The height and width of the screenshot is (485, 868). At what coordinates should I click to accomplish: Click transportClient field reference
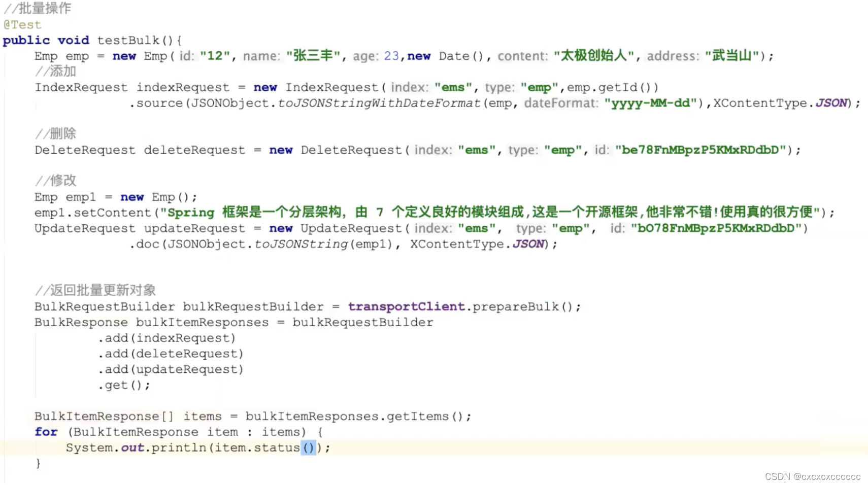point(407,306)
